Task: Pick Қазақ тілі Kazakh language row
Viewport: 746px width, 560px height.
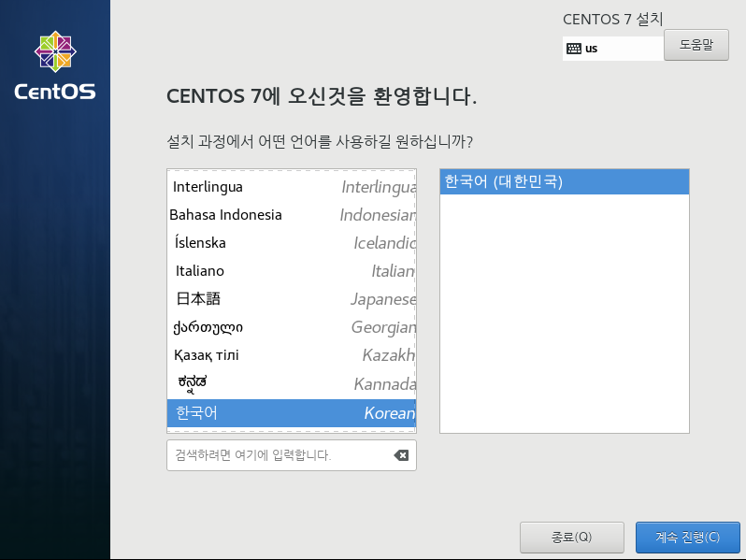Action: pyautogui.click(x=292, y=355)
